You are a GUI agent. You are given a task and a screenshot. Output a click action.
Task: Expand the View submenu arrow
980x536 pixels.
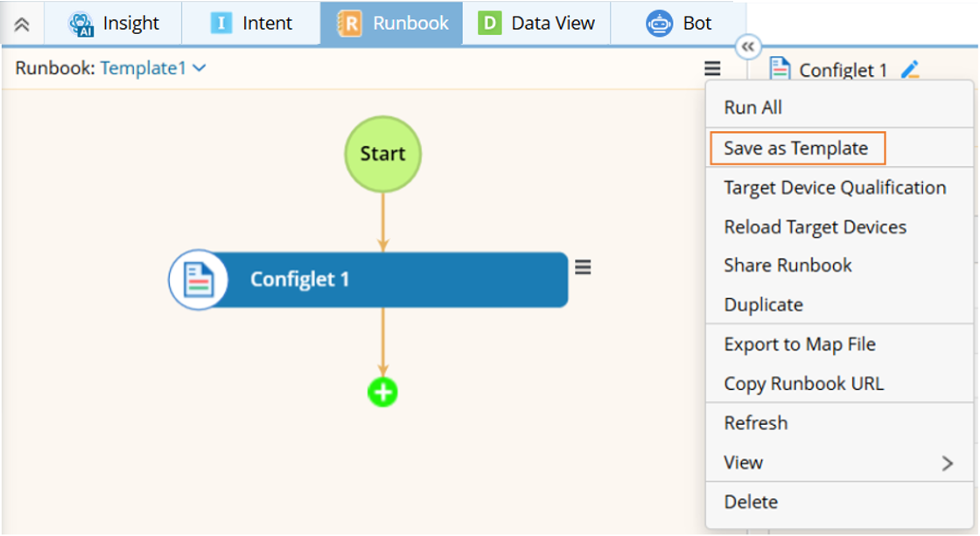pyautogui.click(x=947, y=463)
